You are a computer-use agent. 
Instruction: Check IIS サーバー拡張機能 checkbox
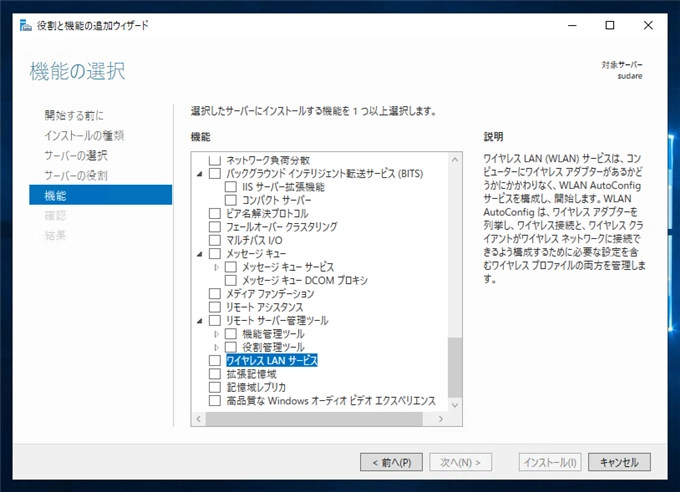click(231, 187)
